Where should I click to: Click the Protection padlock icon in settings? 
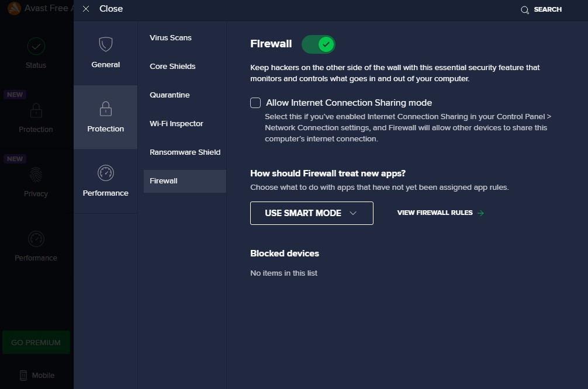(106, 109)
